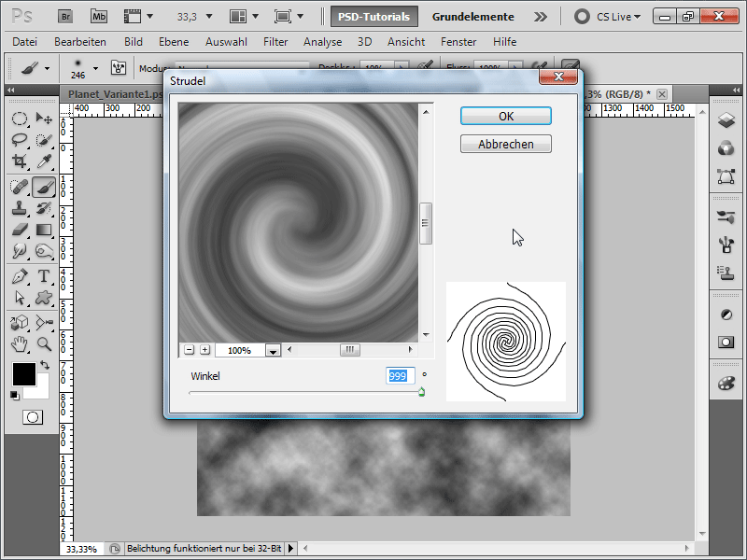Select the 3D Camera tool
The width and height of the screenshot is (747, 560).
point(44,323)
